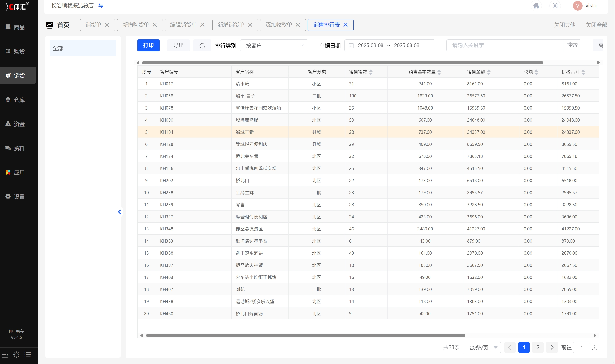This screenshot has height=364, width=615.
Task: Sort by 销售金额 column
Action: pos(489,72)
